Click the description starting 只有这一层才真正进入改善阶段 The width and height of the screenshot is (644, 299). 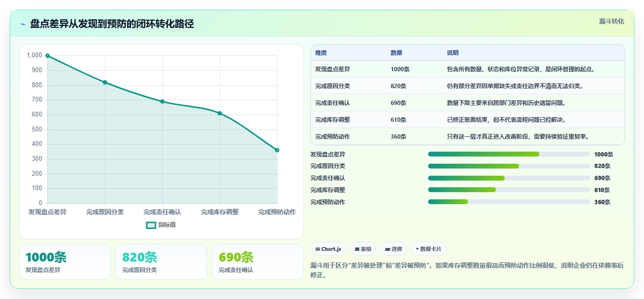518,137
